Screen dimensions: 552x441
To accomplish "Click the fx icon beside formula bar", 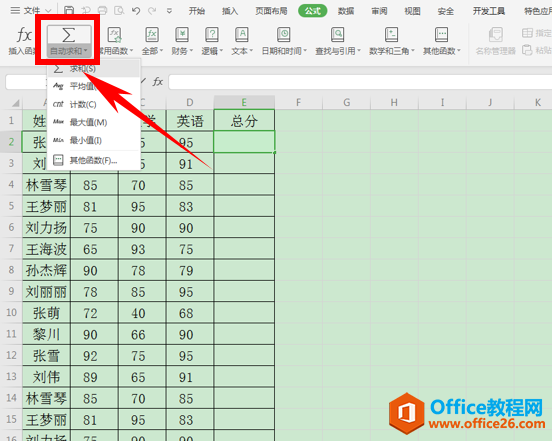I will [158, 82].
